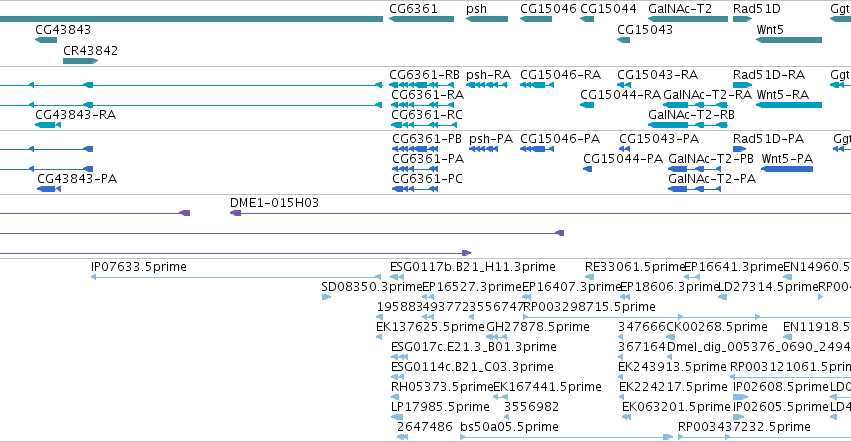The height and width of the screenshot is (442, 851).
Task: Select the SD08350.3prime EST label
Action: click(372, 287)
